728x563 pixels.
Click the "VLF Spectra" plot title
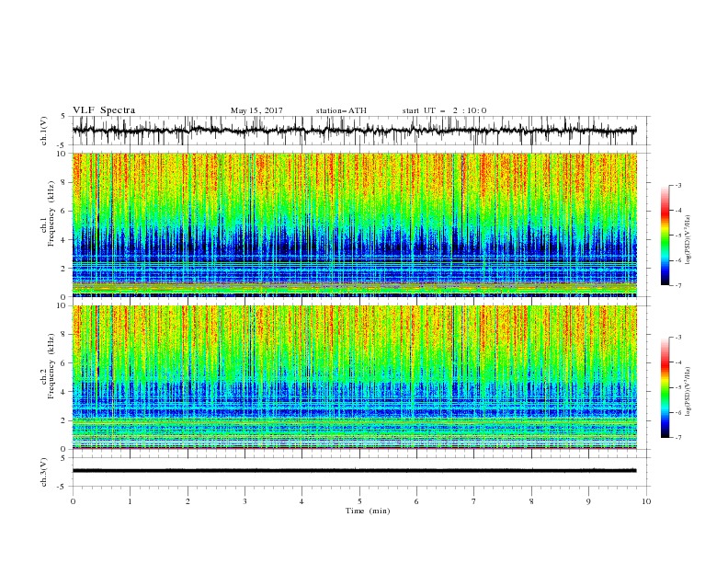click(x=104, y=110)
